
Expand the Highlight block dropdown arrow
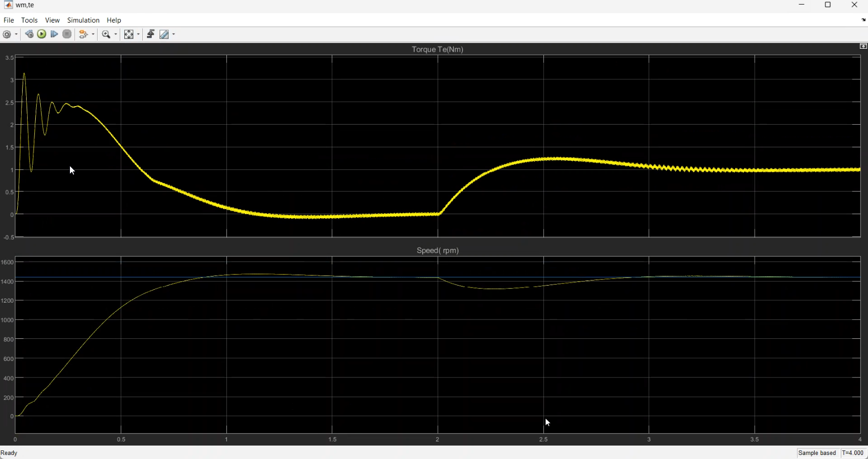94,34
